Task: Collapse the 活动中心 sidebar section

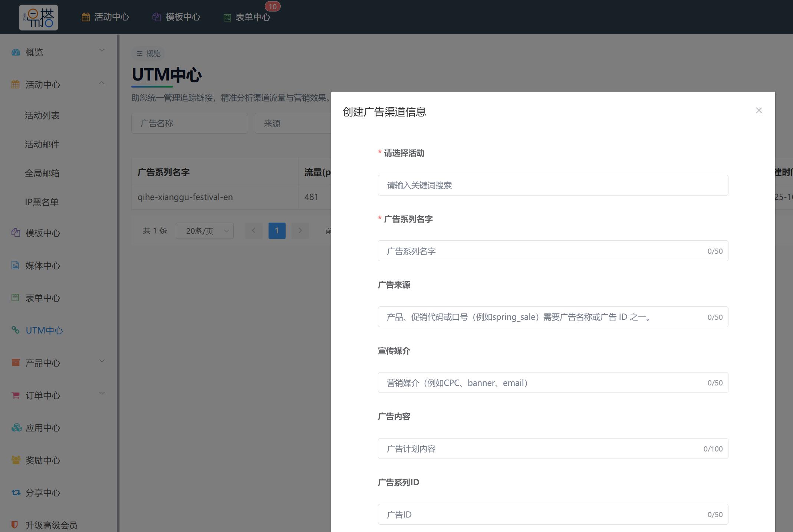Action: coord(102,83)
